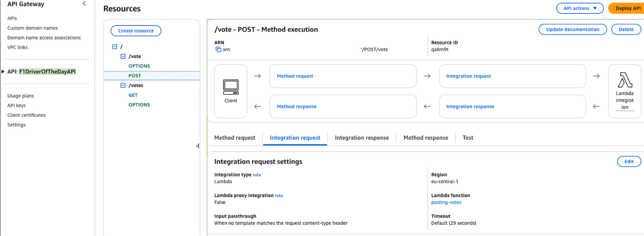Screen dimensions: 644x236
Task: Collapse the root / resource node
Action: (115, 47)
